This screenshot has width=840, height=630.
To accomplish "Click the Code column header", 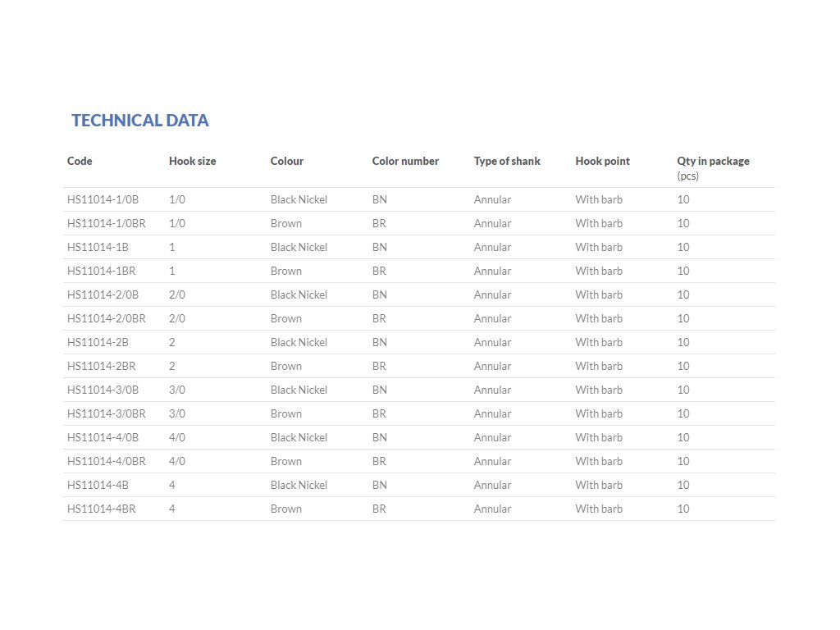I will pos(80,161).
